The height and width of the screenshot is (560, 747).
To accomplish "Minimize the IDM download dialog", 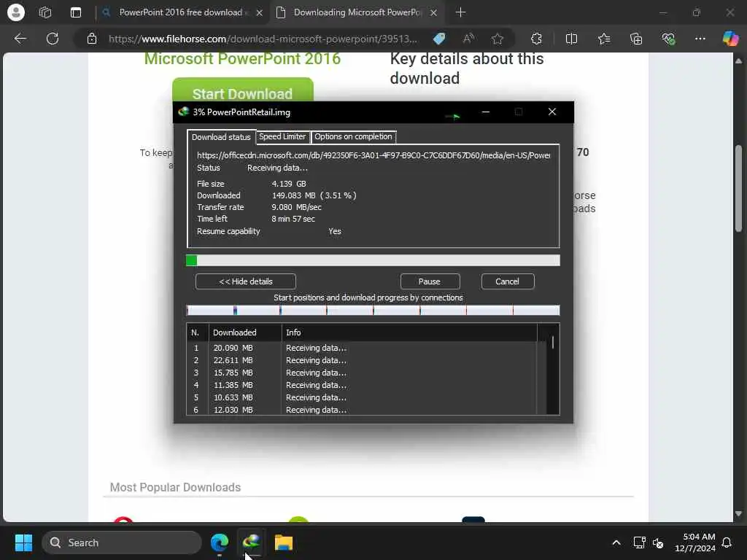I will pos(485,112).
